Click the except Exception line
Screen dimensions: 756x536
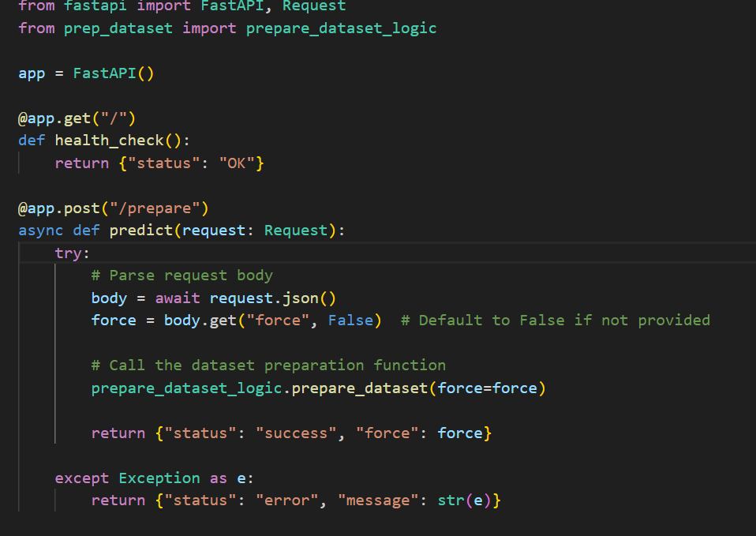[x=155, y=478]
